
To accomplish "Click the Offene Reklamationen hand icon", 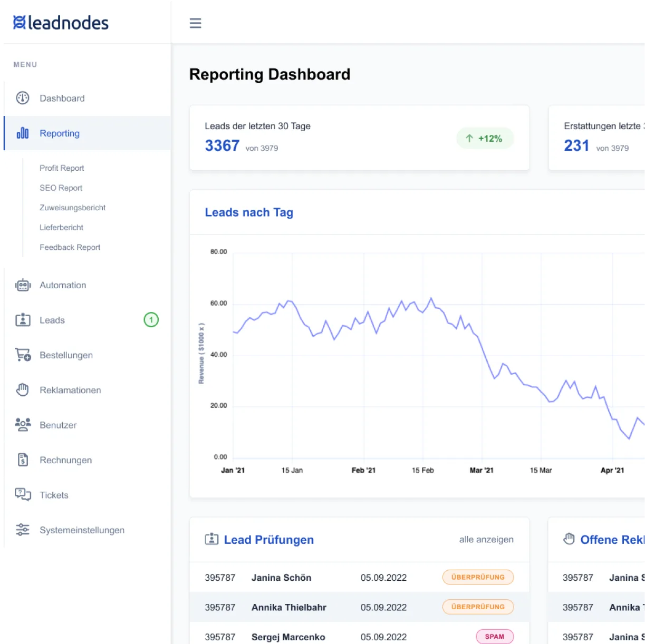I will [569, 539].
